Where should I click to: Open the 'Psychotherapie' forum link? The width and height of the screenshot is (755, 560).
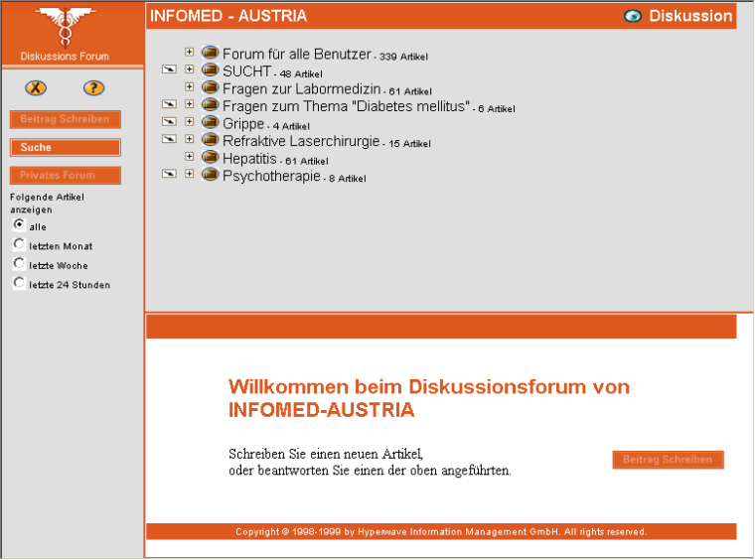pyautogui.click(x=271, y=176)
